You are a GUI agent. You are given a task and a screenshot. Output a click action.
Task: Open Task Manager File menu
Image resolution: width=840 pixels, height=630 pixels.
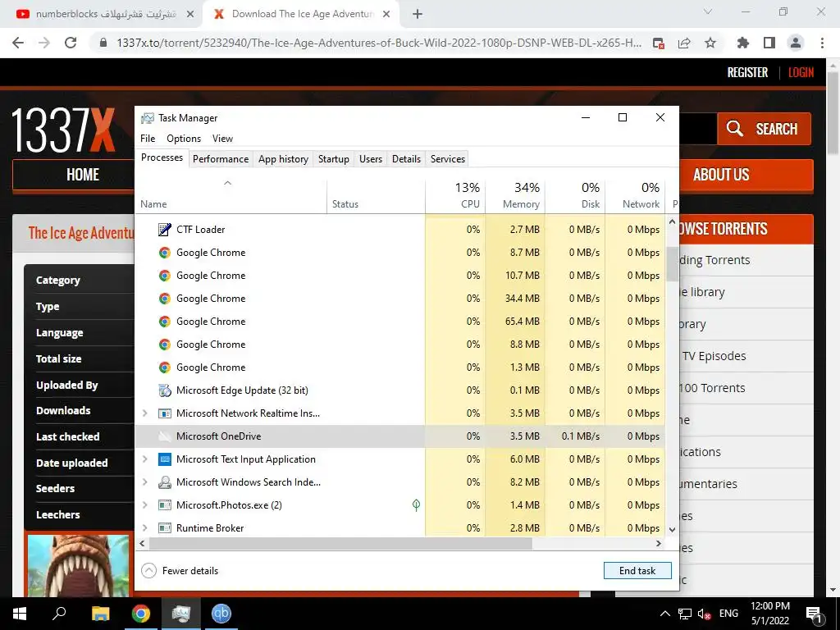pos(148,138)
